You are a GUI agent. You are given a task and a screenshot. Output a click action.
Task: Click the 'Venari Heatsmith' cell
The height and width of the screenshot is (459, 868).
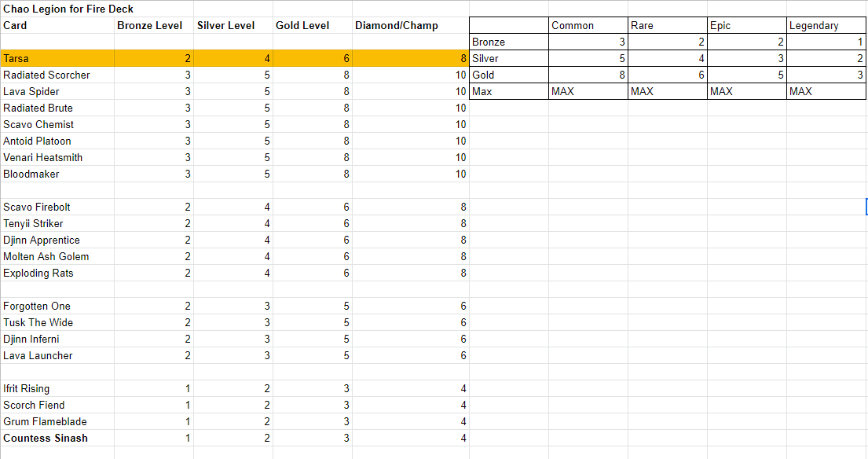(57, 157)
